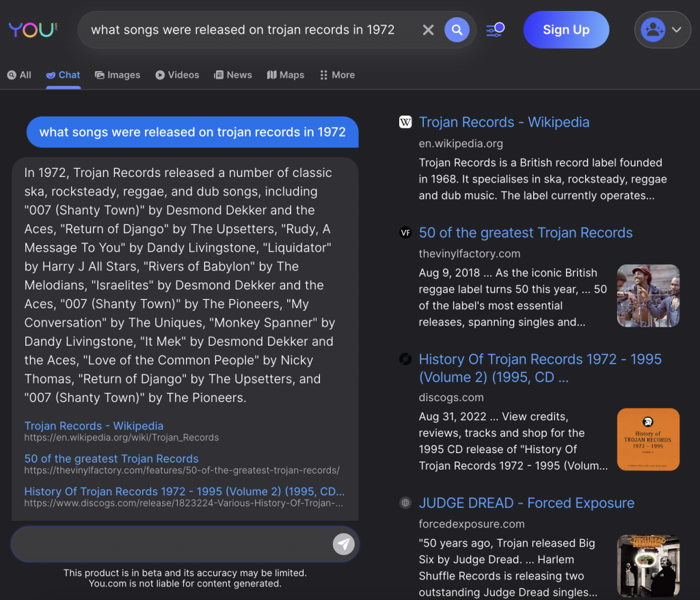This screenshot has height=600, width=700.
Task: Open the Trojan Records - Wikipedia citation in chat
Action: 94,426
